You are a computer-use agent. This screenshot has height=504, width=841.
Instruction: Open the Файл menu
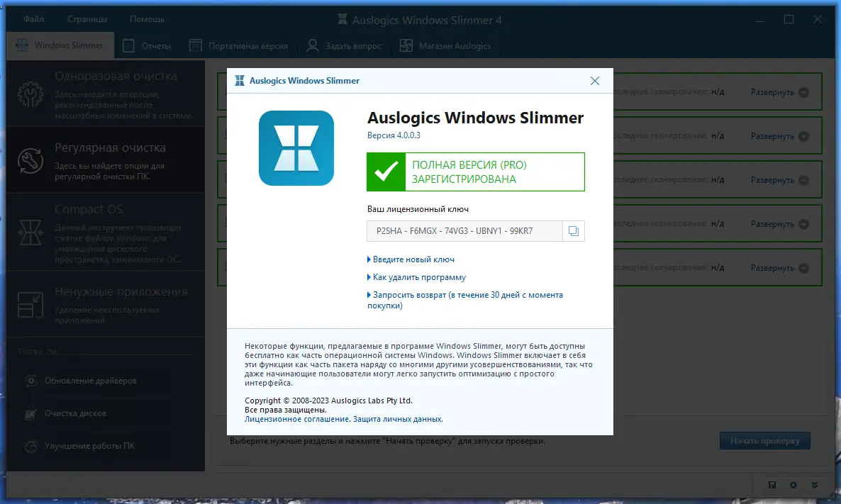coord(34,19)
